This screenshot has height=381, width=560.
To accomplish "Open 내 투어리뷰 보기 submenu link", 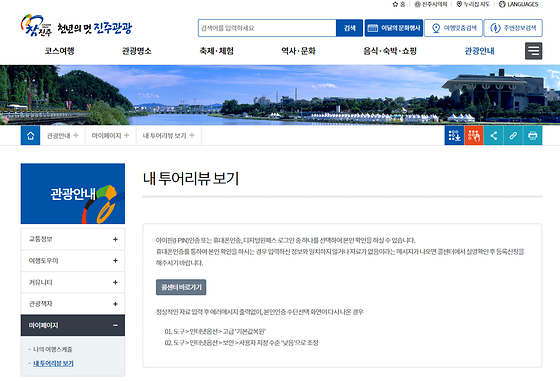I will (53, 364).
